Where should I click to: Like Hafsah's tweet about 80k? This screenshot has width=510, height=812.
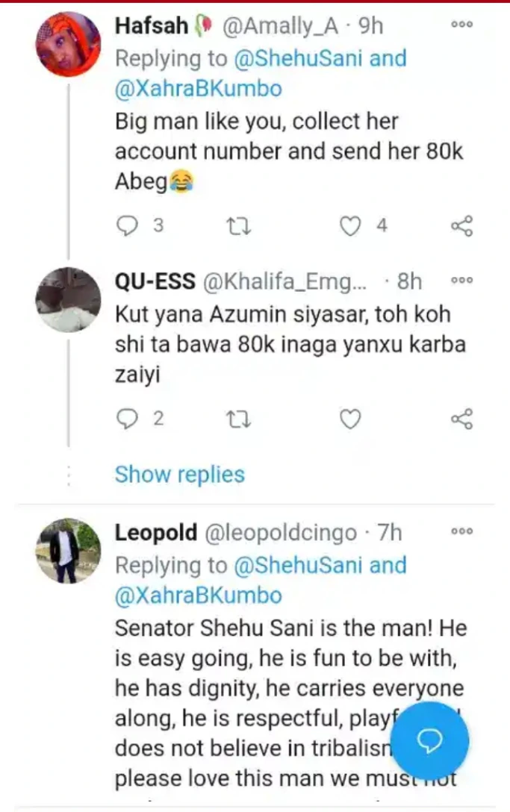pyautogui.click(x=350, y=225)
